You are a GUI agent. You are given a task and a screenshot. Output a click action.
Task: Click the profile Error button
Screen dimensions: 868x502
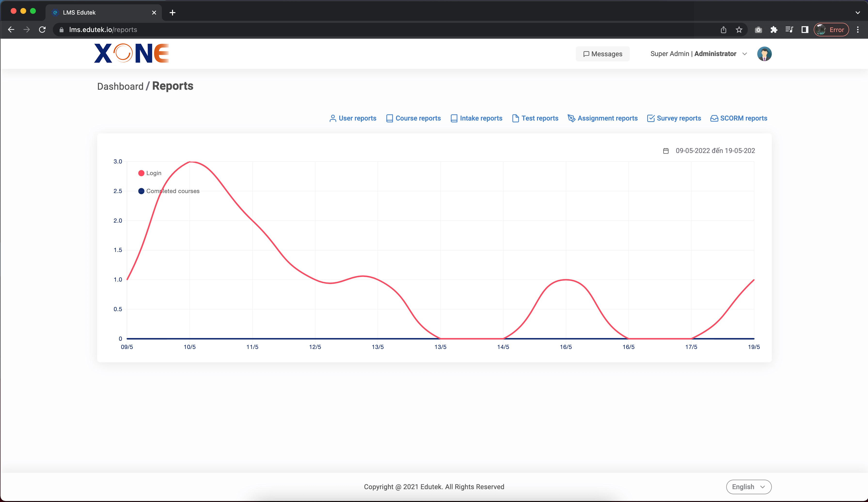[831, 30]
